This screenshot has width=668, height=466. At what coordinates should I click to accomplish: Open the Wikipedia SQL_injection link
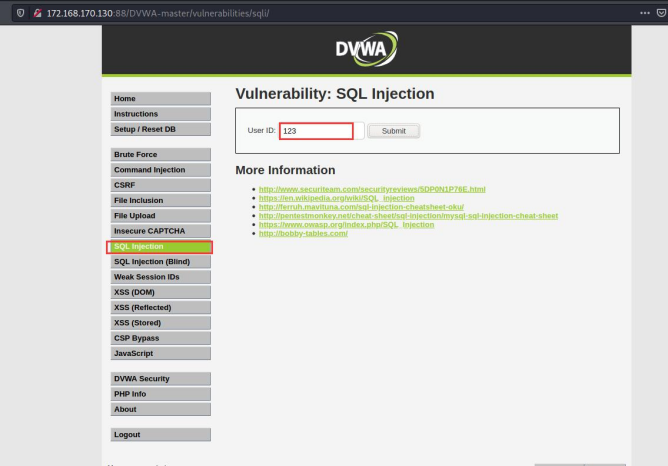tap(337, 198)
